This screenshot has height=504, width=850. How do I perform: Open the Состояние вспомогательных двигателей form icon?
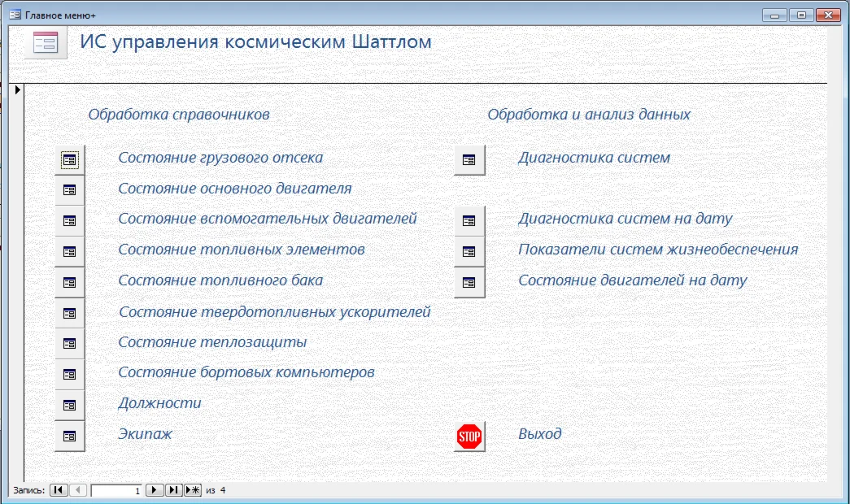click(69, 220)
